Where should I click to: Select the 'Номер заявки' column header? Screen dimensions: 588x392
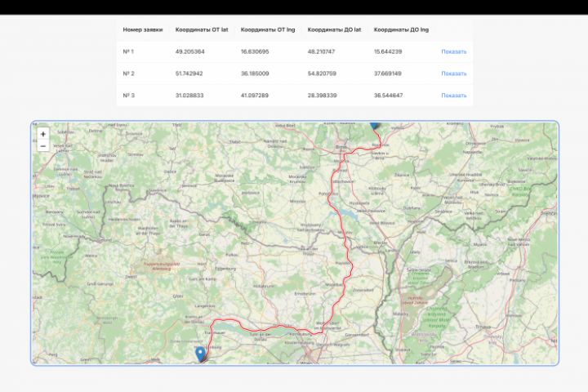point(143,29)
